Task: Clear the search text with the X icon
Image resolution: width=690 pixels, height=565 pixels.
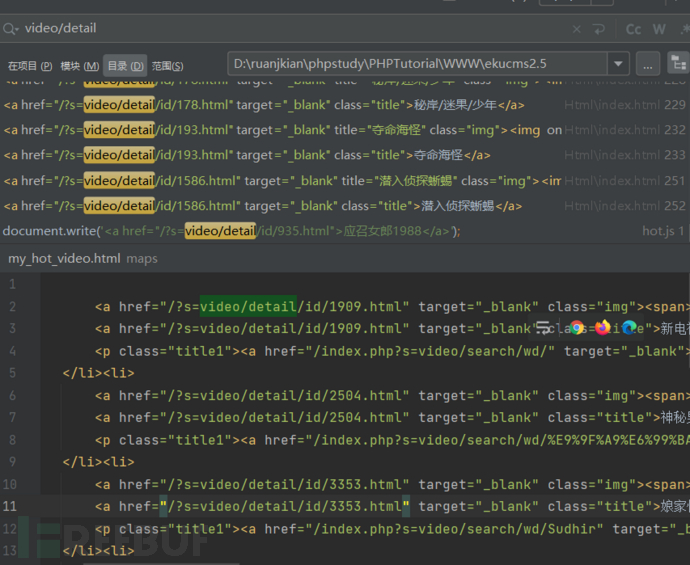Action: click(x=576, y=29)
